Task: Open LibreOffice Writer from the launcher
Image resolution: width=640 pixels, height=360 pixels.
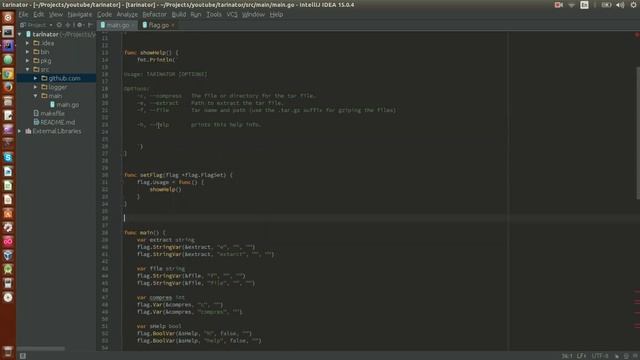Action: pyautogui.click(x=8, y=171)
